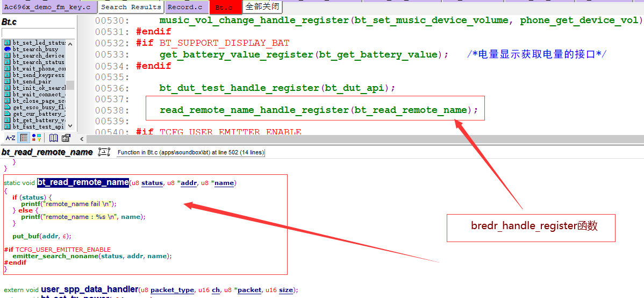Click read_remote_name_handle_register on line 538
Screen dimensions: 644x298
pos(255,110)
